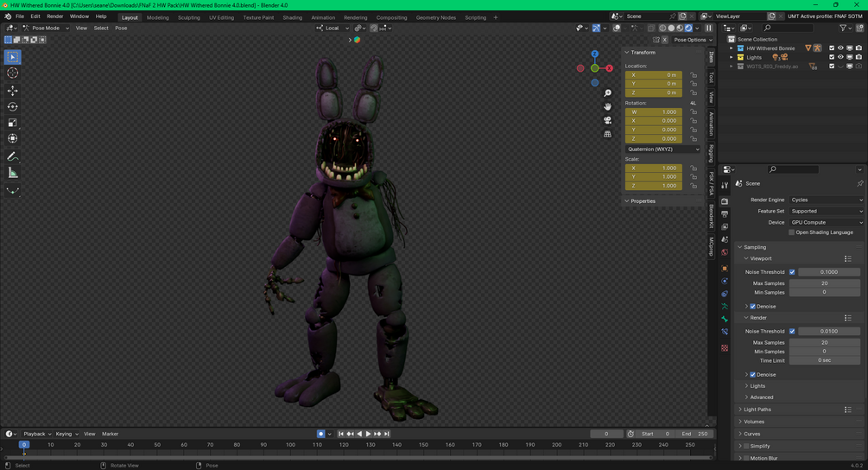Screen dimensions: 868x470
Task: Select the Move tool
Action: 13,91
